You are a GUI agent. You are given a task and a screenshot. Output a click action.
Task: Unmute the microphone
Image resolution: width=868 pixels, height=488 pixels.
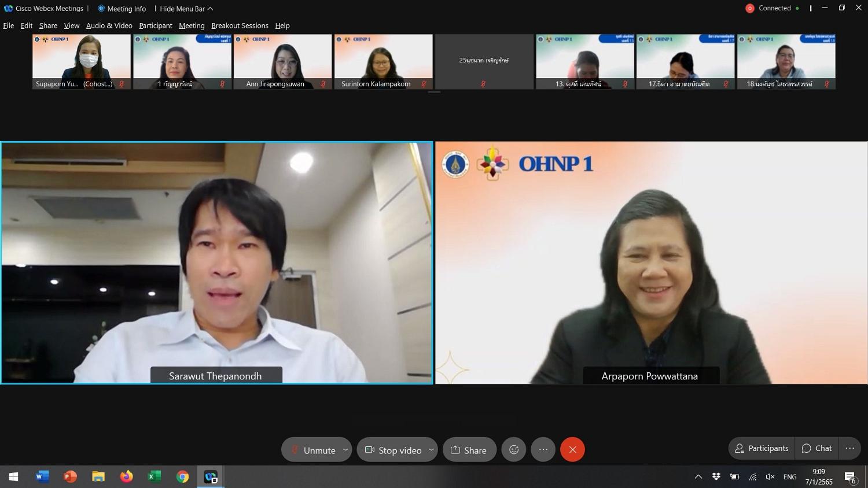[x=313, y=450]
